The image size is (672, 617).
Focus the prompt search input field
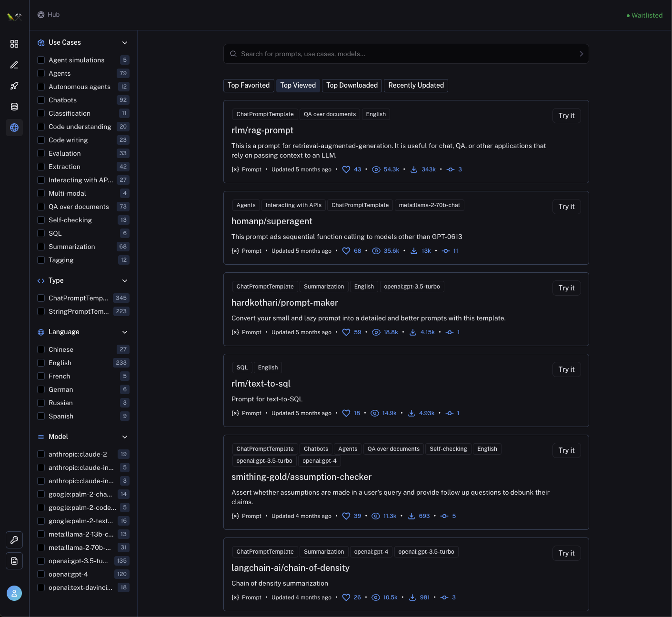406,54
